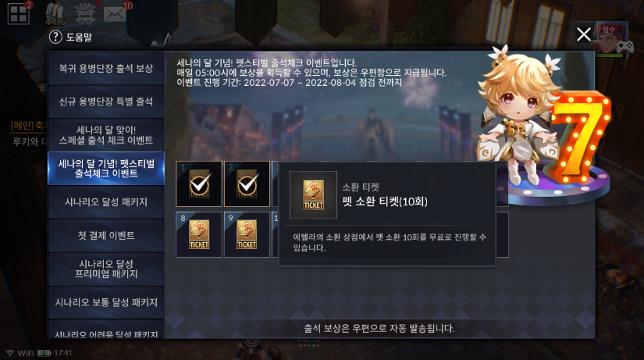
Task: Open the grid menu icon
Action: (19, 14)
